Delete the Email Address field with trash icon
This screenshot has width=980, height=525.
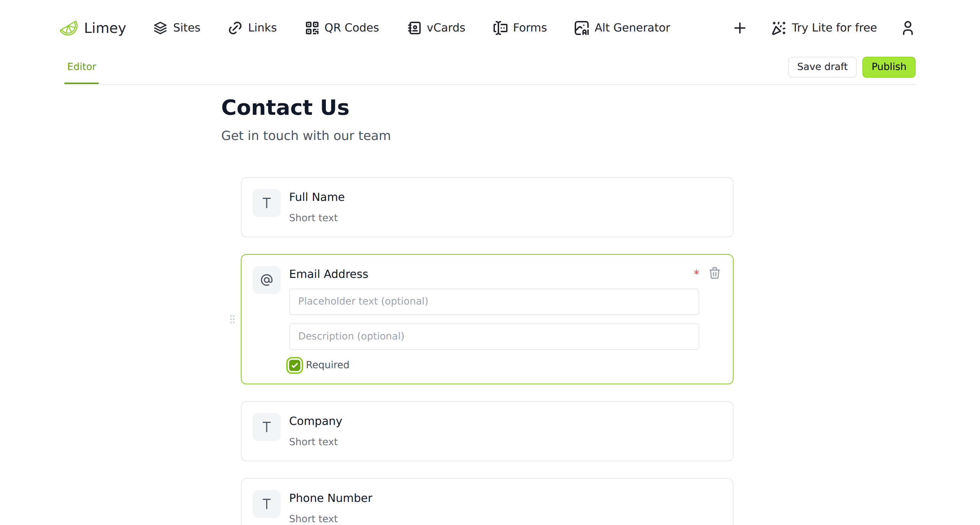(x=714, y=273)
